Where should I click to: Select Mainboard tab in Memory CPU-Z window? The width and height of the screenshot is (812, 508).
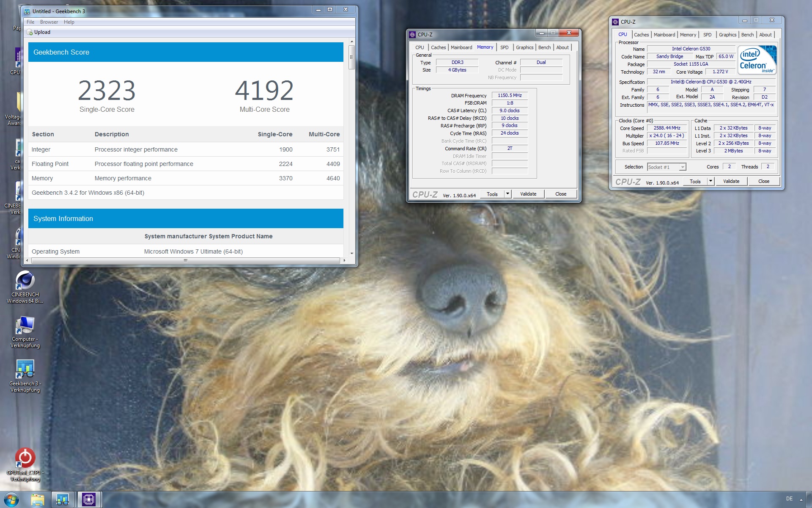tap(461, 47)
